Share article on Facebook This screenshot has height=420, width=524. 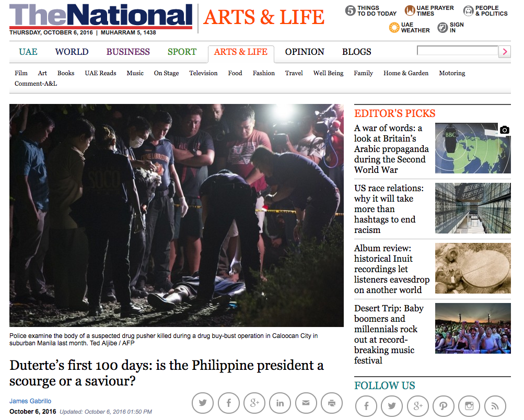(229, 403)
